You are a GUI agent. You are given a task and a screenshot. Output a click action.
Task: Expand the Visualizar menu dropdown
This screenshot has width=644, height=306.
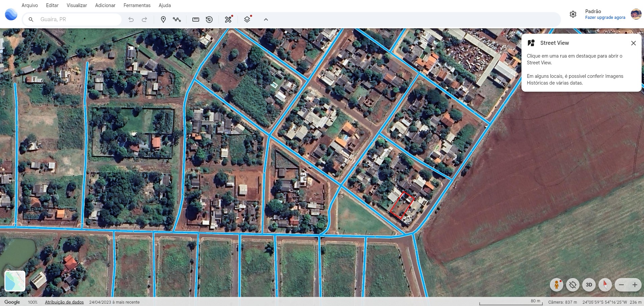pyautogui.click(x=77, y=5)
